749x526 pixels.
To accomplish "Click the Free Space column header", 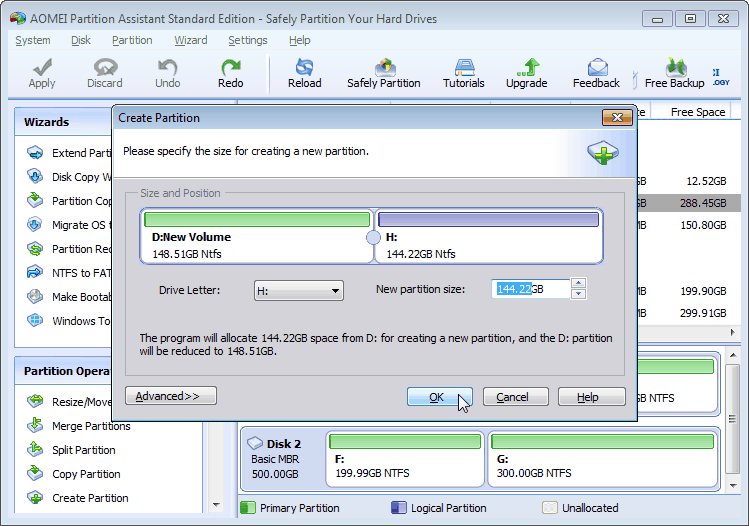I will 697,112.
